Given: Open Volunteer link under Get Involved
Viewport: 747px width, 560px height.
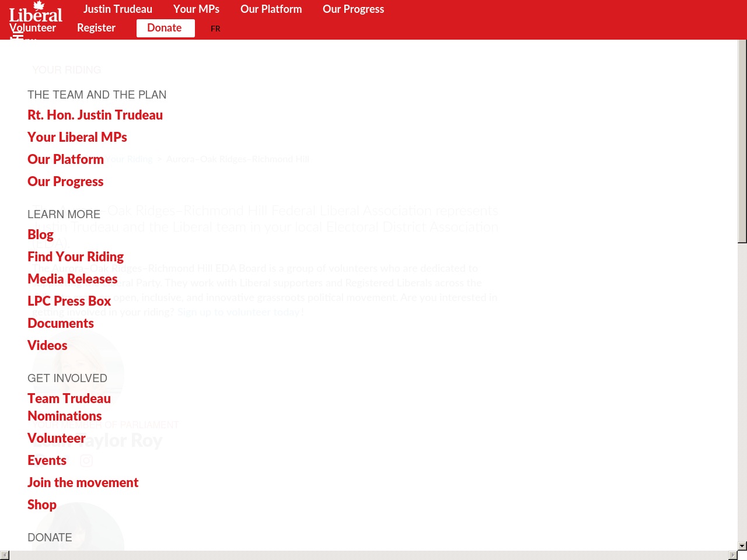Looking at the screenshot, I should pos(57,438).
